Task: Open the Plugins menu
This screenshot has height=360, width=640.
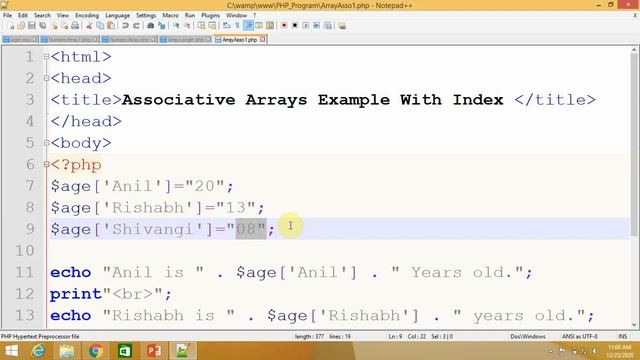Action: 210,16
